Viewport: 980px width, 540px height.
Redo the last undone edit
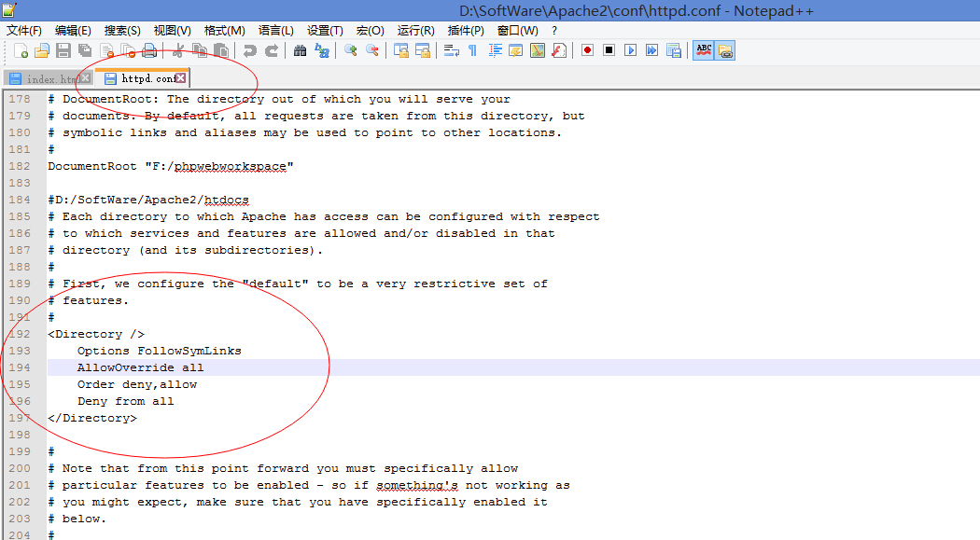pos(272,50)
